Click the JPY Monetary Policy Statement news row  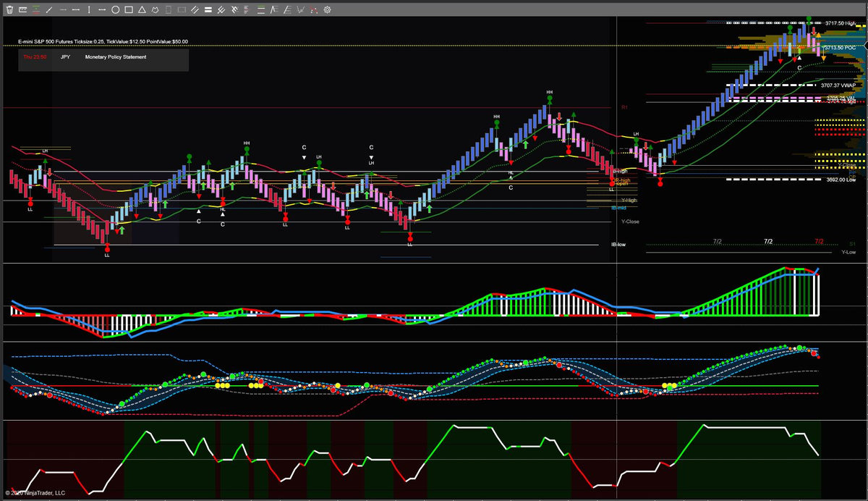click(103, 57)
